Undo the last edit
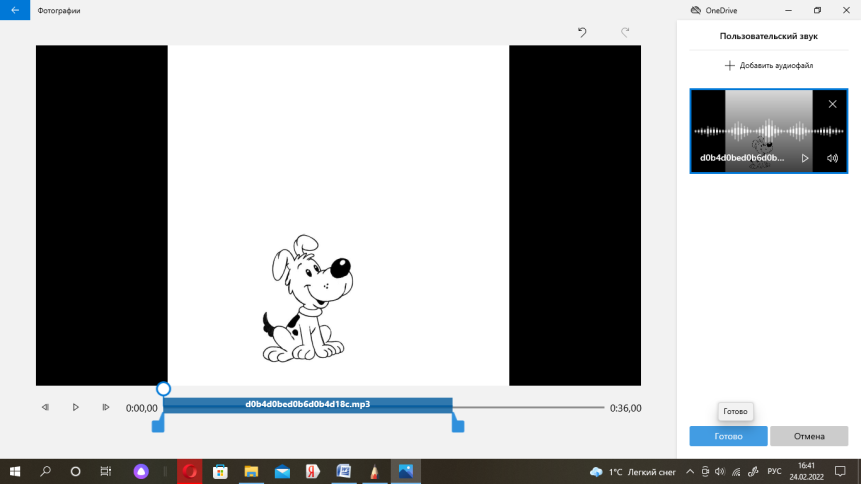This screenshot has height=484, width=861. pyautogui.click(x=582, y=32)
